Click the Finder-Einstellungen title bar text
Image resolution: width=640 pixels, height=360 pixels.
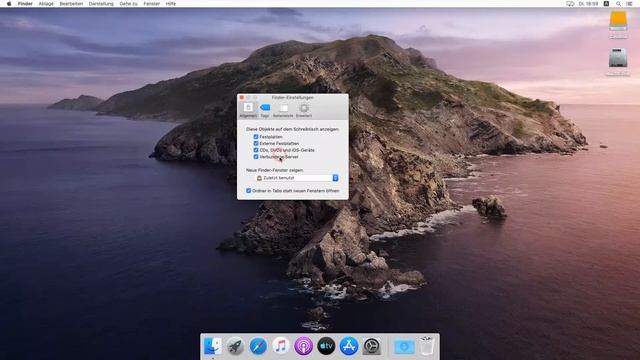(x=293, y=98)
